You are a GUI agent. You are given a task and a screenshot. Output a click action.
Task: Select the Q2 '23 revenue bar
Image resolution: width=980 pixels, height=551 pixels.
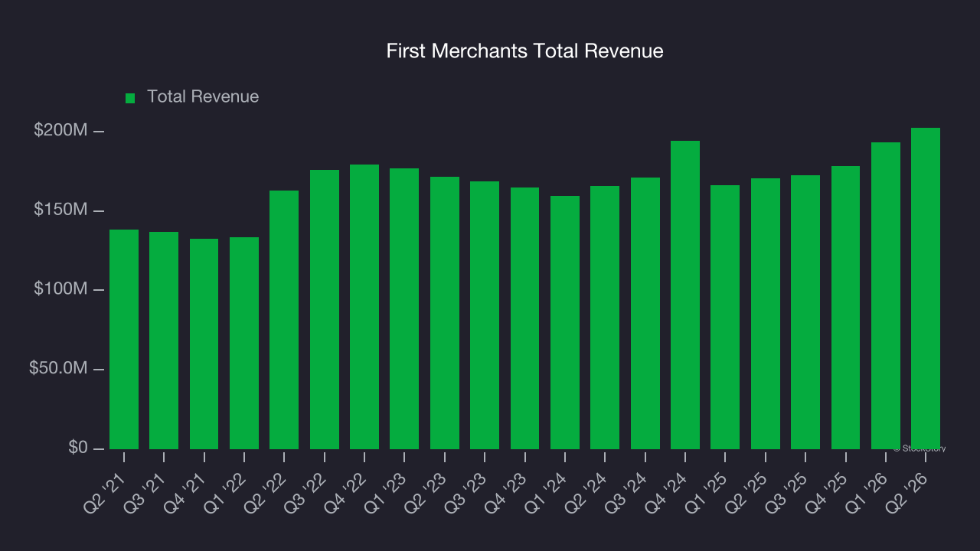pos(445,313)
